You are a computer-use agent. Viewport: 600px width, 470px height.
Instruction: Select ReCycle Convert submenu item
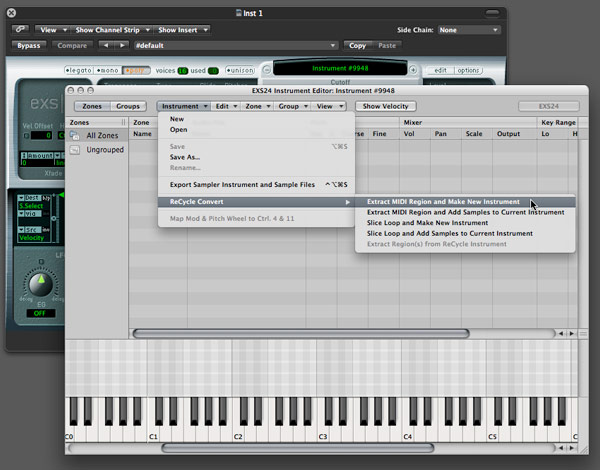[256, 202]
